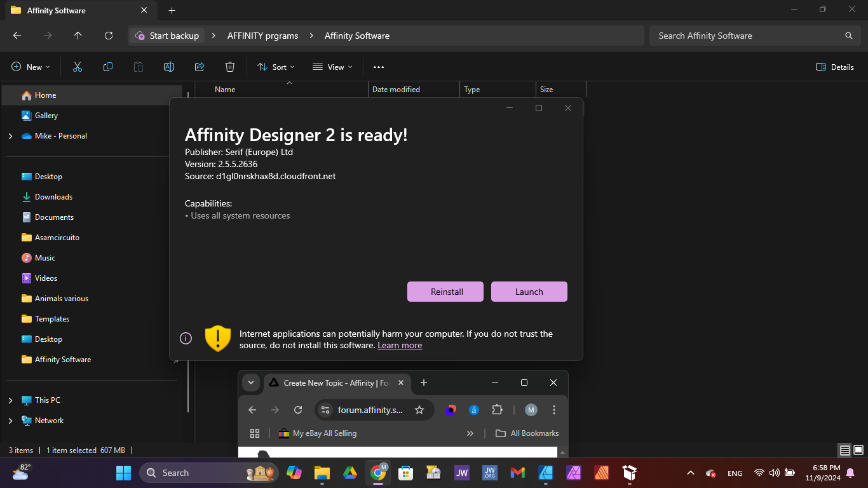
Task: Click the Reinstall button
Action: pos(445,292)
